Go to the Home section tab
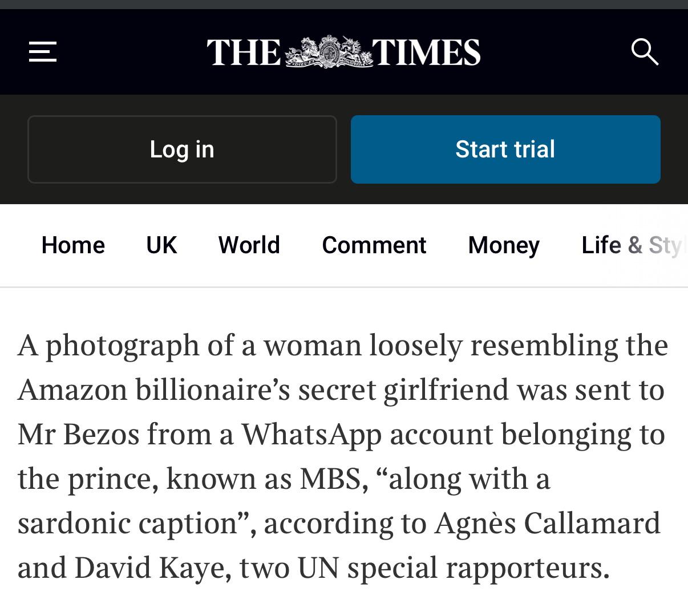The width and height of the screenshot is (688, 616). coord(73,245)
